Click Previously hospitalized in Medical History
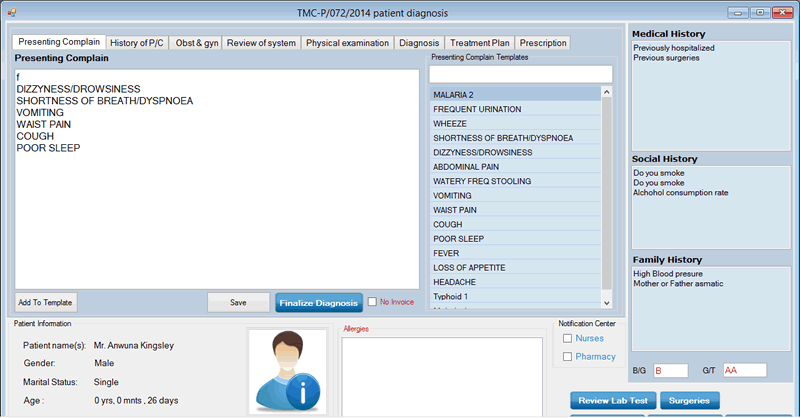Viewport: 800px width, 418px height. tap(673, 48)
